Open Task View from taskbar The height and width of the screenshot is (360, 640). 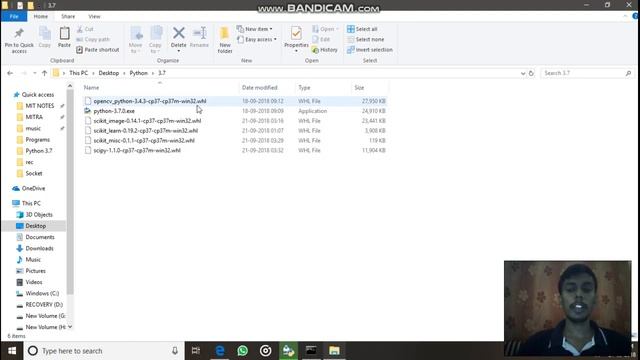196,351
